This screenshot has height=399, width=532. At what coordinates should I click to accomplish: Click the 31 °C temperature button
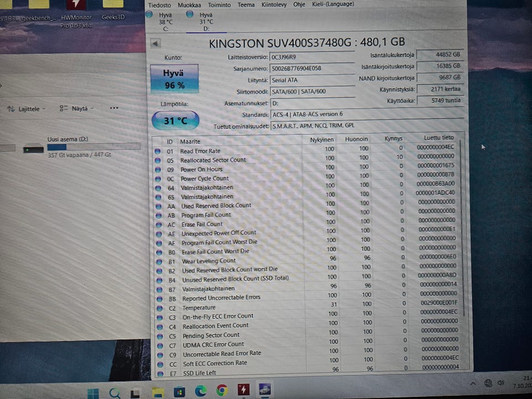point(176,120)
